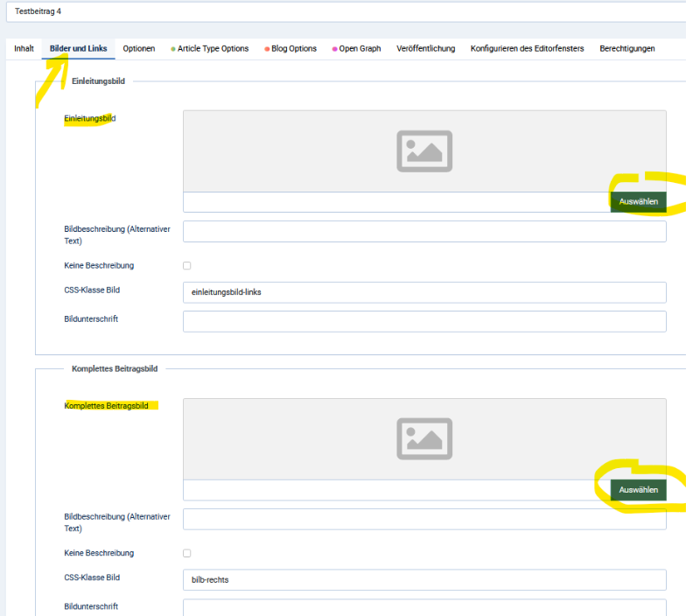This screenshot has height=616, width=700.
Task: Click the Bildunterschrift field under Einleitungsbild
Action: [x=424, y=321]
